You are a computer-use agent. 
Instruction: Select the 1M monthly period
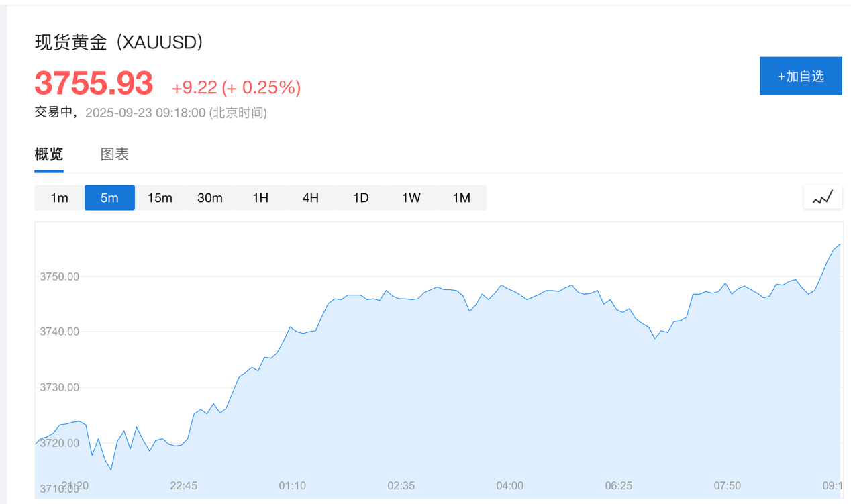point(461,198)
